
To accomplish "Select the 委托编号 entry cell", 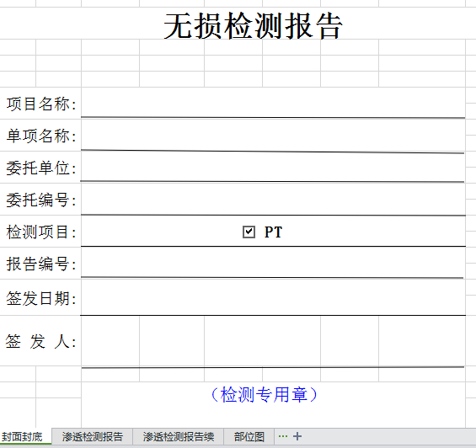I will click(273, 199).
